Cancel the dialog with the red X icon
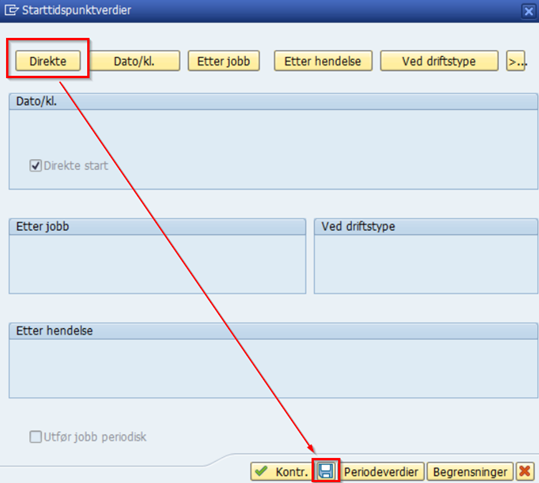 (525, 471)
